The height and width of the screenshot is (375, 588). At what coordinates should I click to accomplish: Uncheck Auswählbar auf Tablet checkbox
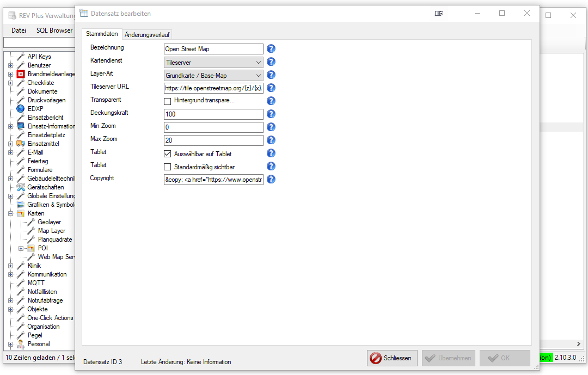(168, 154)
